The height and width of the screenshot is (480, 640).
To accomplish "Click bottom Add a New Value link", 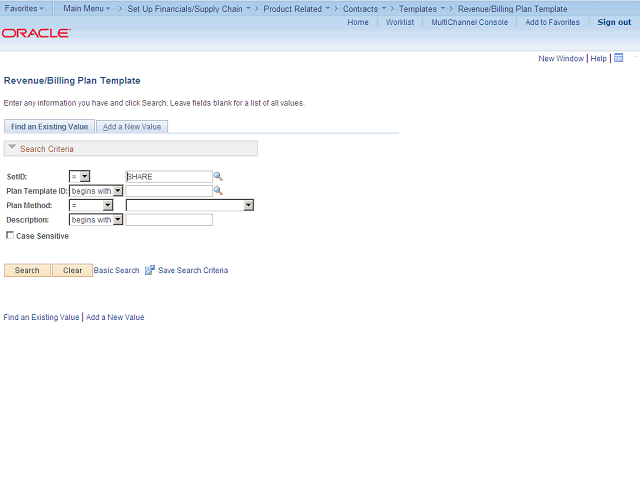I will (x=115, y=317).
